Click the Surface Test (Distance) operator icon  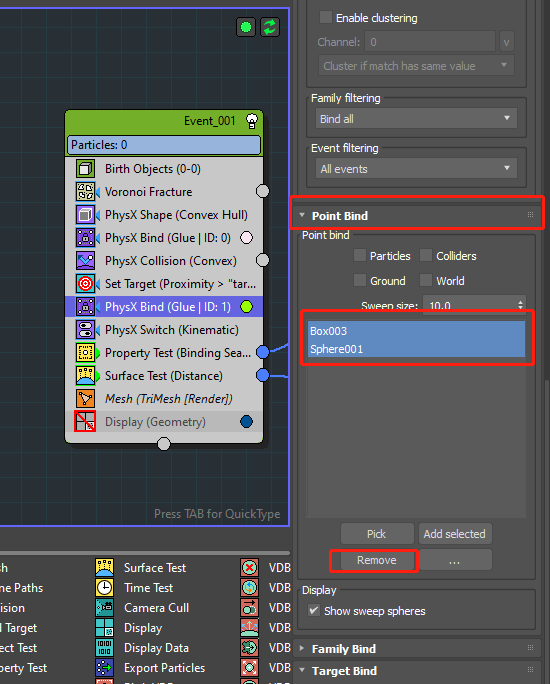tap(85, 376)
